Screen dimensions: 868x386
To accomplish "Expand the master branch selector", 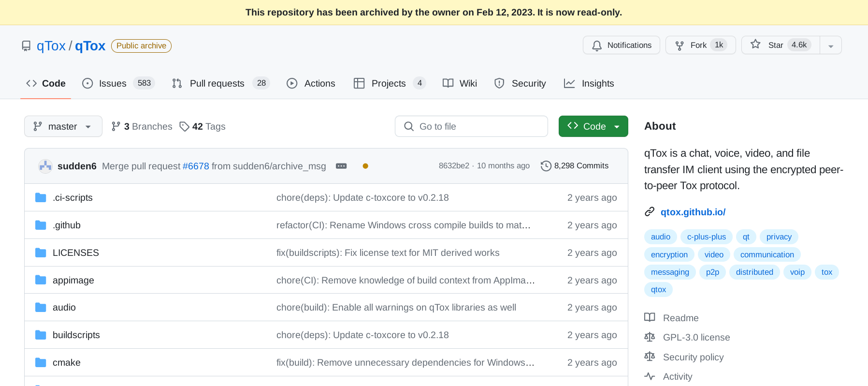I will point(63,126).
